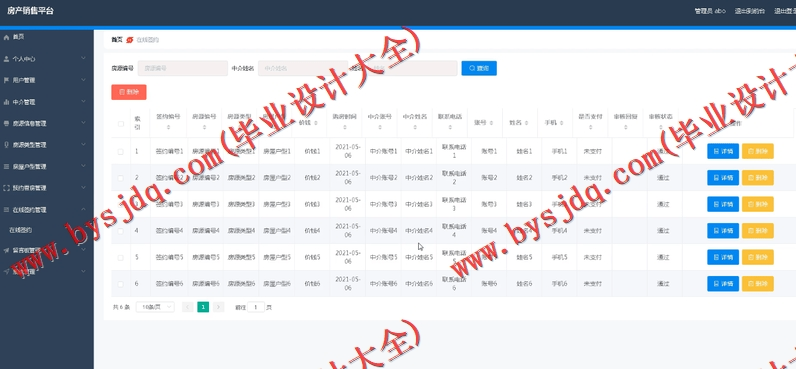The width and height of the screenshot is (796, 369).
Task: Tick the checkbox for row 签约编号3
Action: (121, 205)
